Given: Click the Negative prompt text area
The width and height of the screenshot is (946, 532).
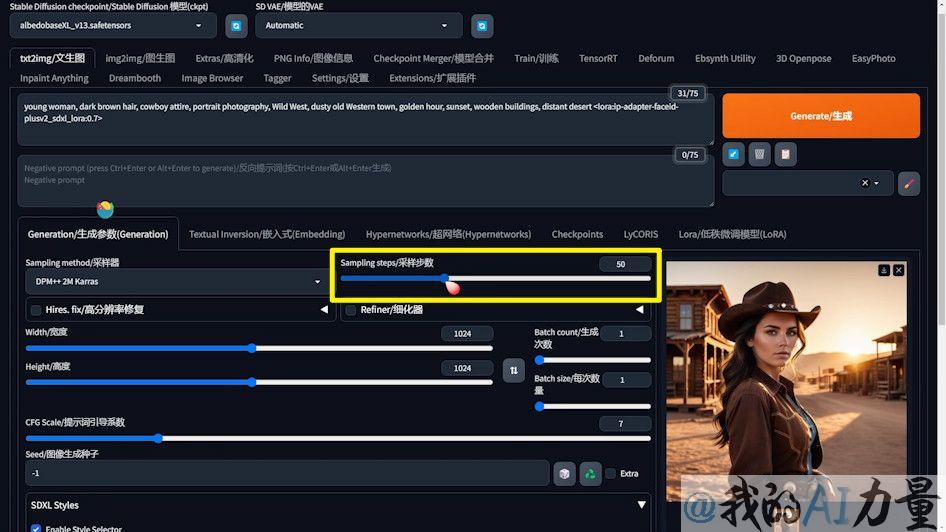Looking at the screenshot, I should point(366,181).
